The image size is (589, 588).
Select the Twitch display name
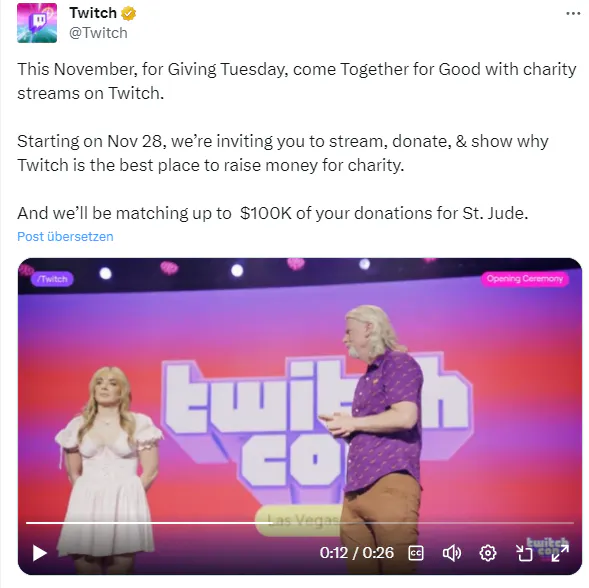coord(93,13)
